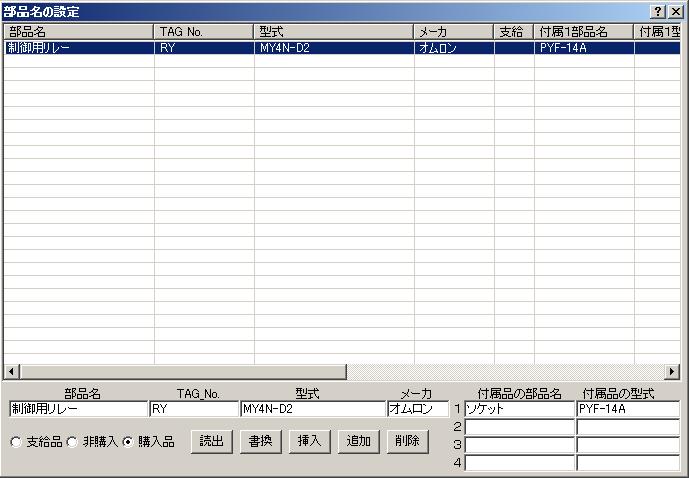Sort by the 部品名 column header

point(78,32)
